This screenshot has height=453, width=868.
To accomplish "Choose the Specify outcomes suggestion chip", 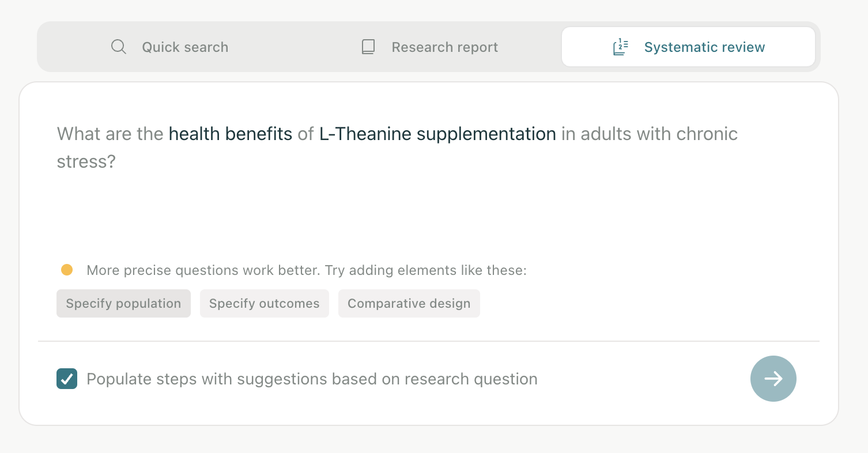I will point(264,303).
